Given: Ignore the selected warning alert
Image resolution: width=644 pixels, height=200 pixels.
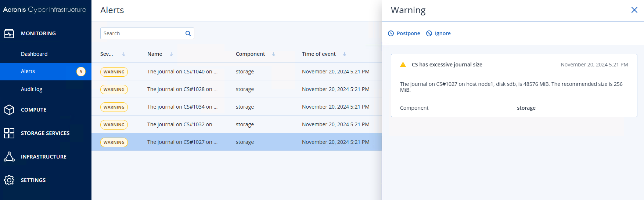Looking at the screenshot, I should 438,33.
